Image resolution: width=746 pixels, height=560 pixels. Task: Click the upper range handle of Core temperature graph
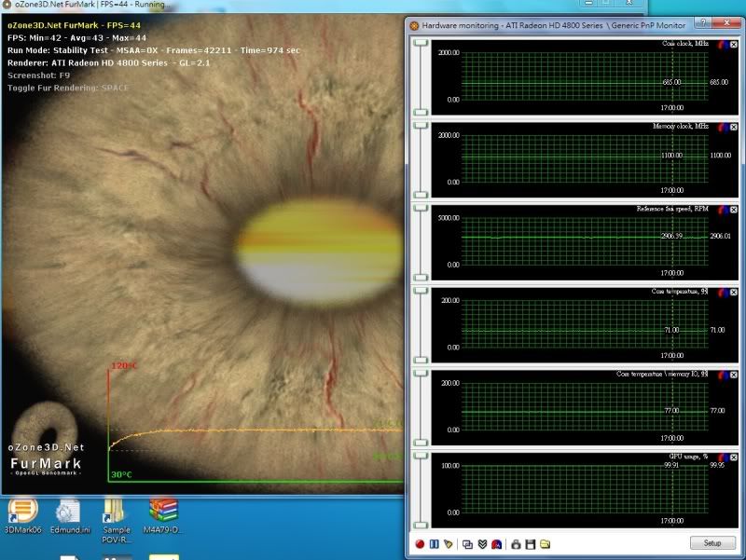(x=421, y=291)
